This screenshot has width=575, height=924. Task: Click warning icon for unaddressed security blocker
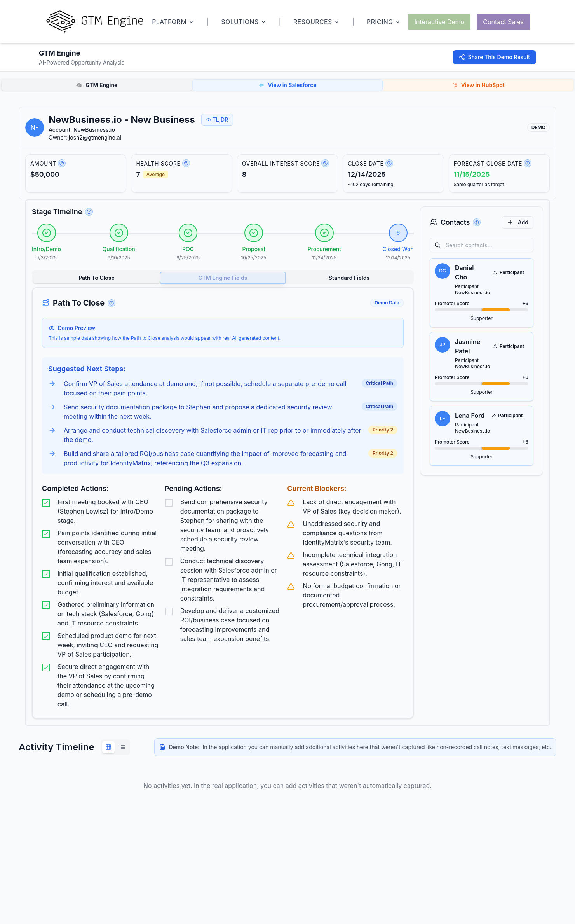click(x=291, y=524)
